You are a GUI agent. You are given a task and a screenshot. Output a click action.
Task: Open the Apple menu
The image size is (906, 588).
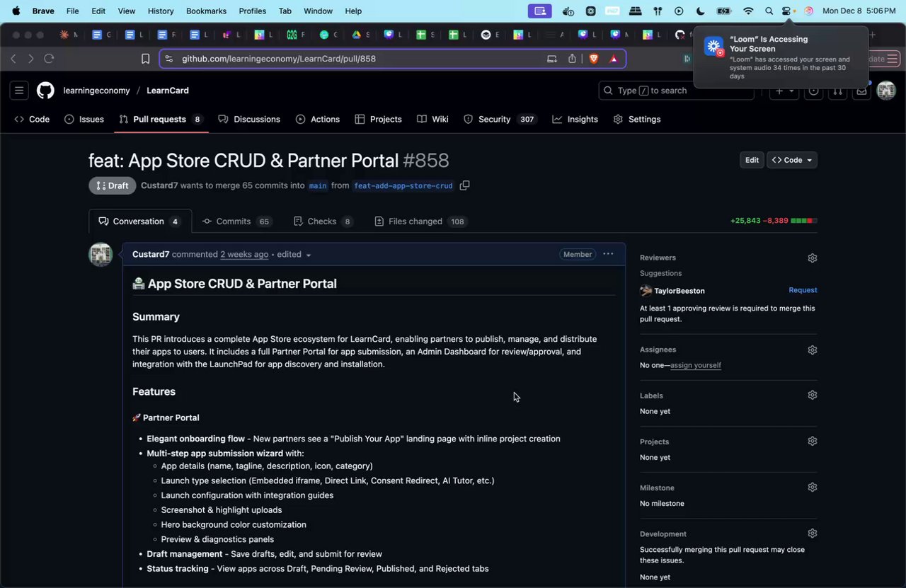pyautogui.click(x=16, y=11)
